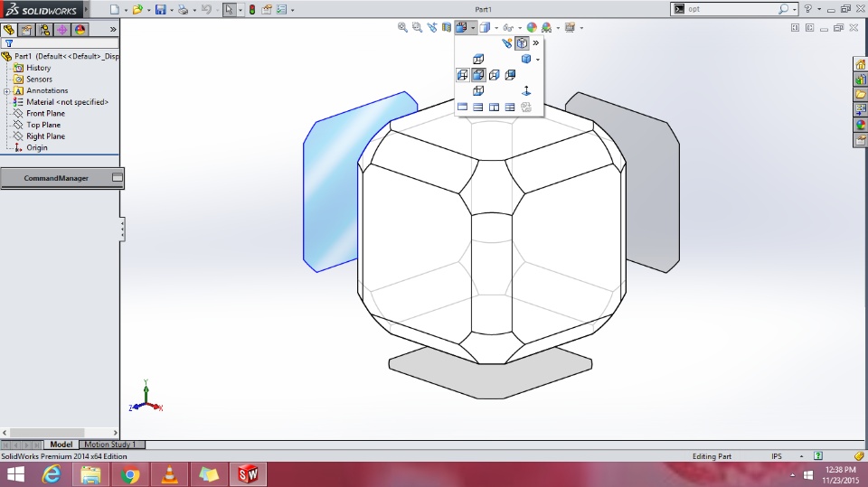Viewport: 868px width, 487px height.
Task: Click the Rebuild traffic light icon
Action: coord(252,9)
